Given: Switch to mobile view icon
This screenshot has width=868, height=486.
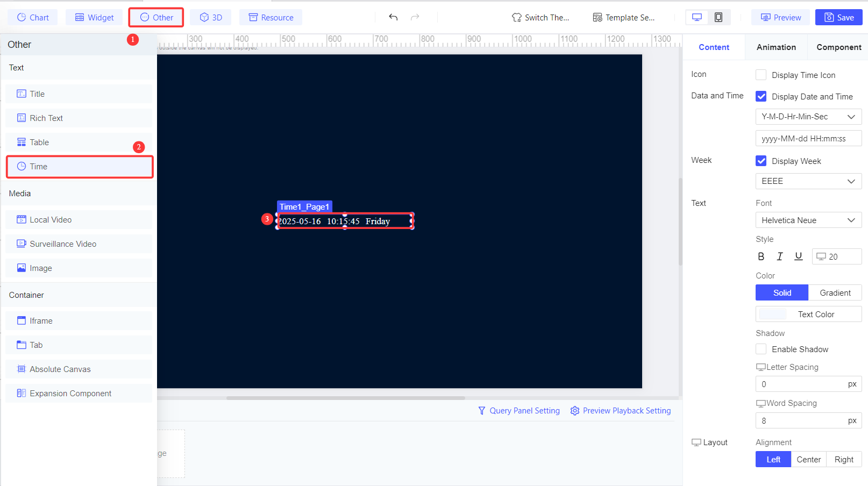Looking at the screenshot, I should pos(718,17).
